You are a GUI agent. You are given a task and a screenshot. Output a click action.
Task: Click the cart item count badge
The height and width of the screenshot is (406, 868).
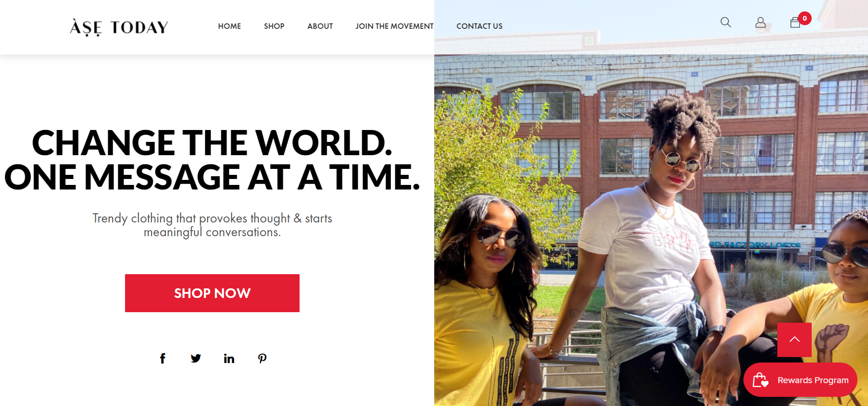click(x=805, y=18)
